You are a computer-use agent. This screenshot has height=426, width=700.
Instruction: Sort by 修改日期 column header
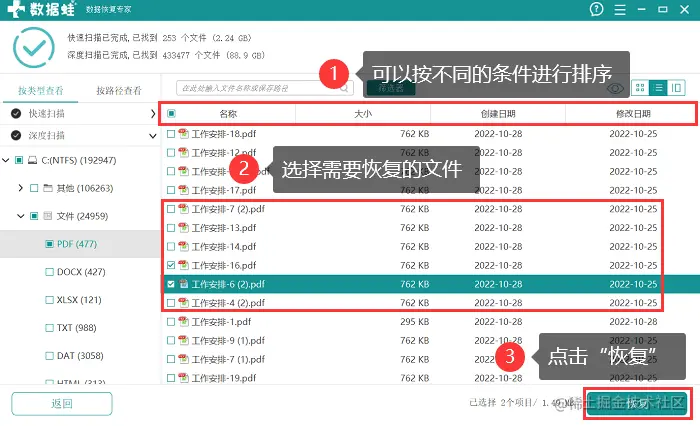pos(633,114)
